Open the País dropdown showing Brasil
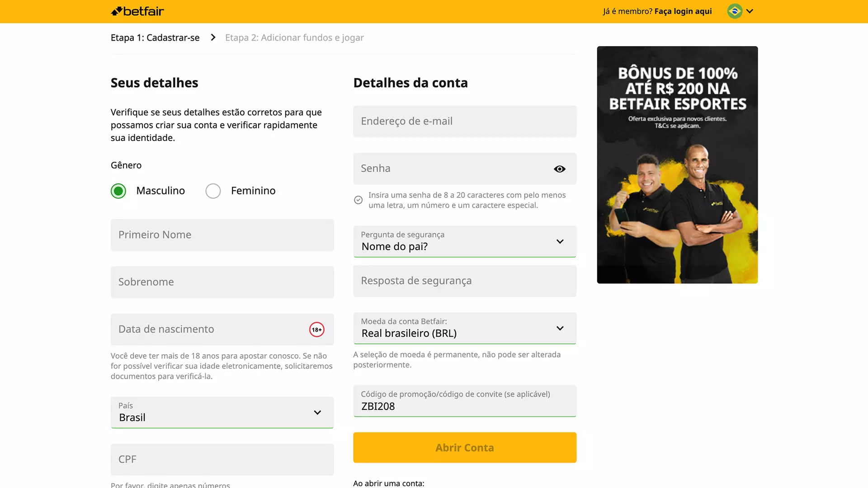This screenshot has width=868, height=488. tap(222, 413)
